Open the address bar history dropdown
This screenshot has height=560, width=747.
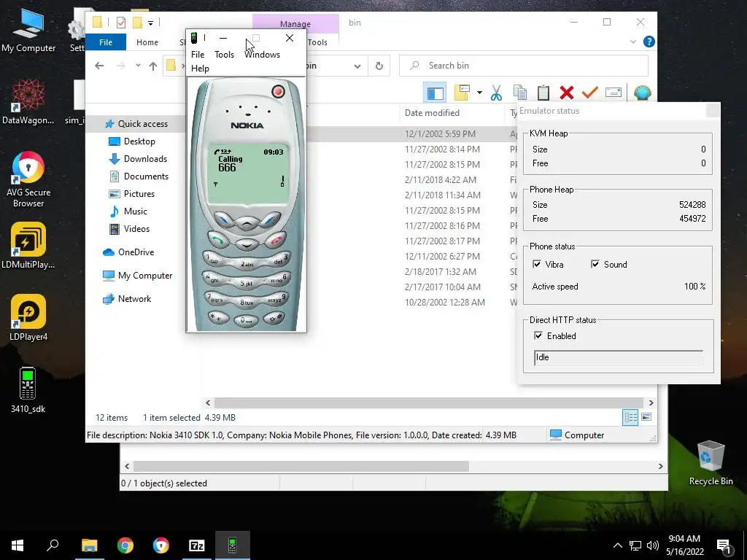[x=357, y=66]
